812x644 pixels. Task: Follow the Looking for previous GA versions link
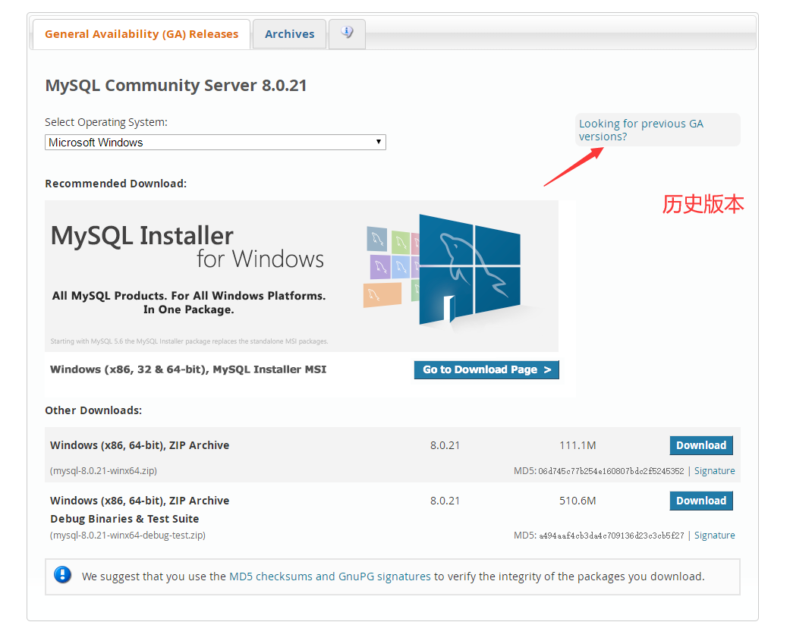(640, 130)
